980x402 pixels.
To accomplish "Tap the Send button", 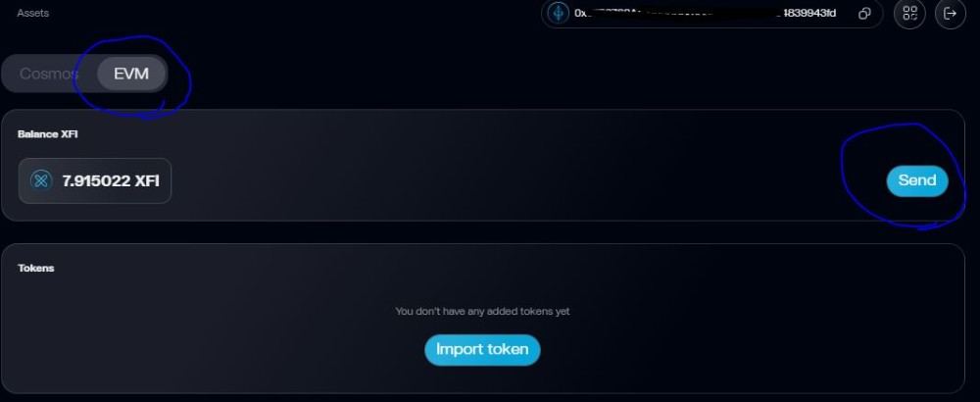I will (917, 180).
